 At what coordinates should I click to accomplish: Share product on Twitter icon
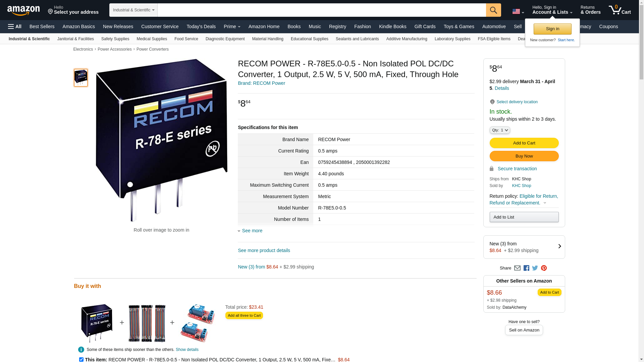(x=535, y=268)
